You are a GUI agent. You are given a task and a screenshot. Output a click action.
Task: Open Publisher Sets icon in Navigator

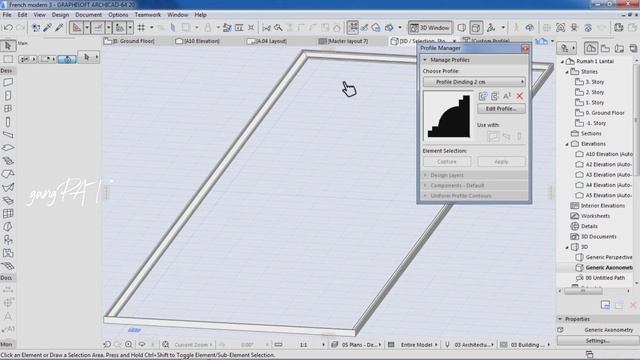click(x=633, y=48)
